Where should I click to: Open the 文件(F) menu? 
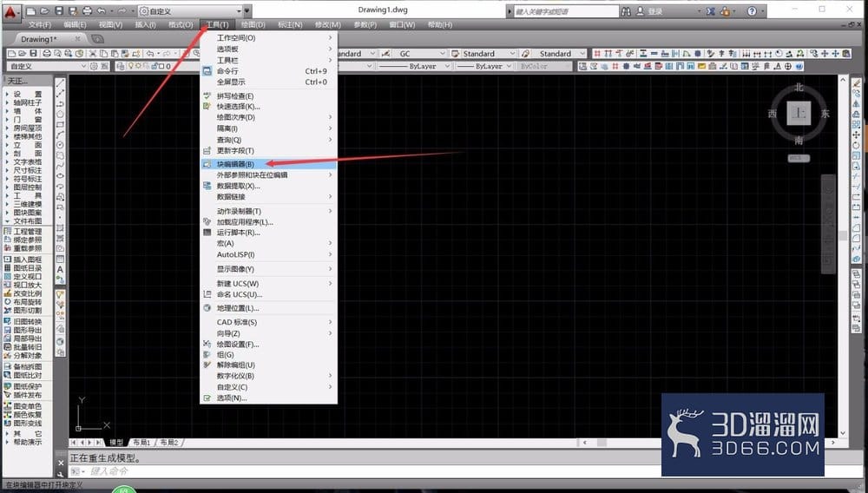40,25
